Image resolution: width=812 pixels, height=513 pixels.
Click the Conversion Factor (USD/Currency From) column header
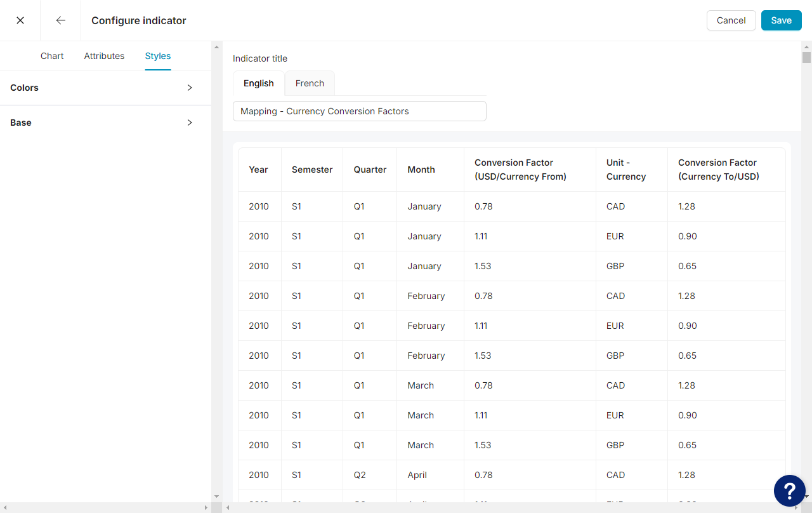[x=520, y=170]
